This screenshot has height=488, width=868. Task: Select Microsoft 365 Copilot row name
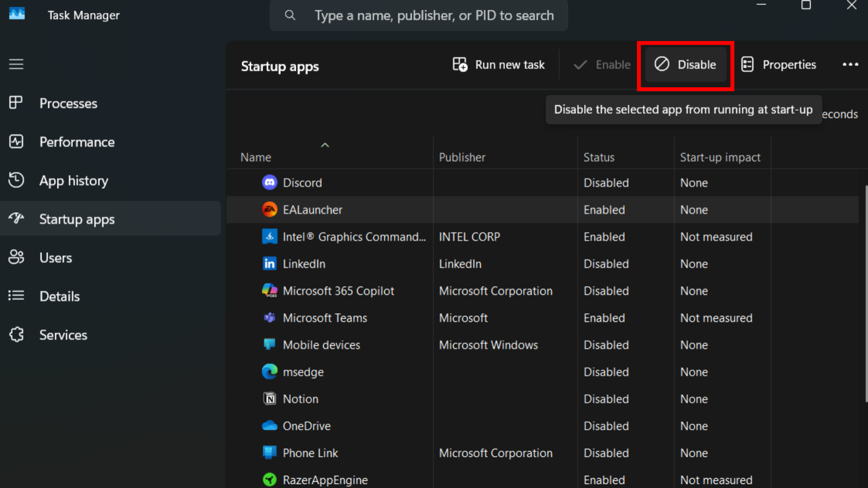click(338, 291)
